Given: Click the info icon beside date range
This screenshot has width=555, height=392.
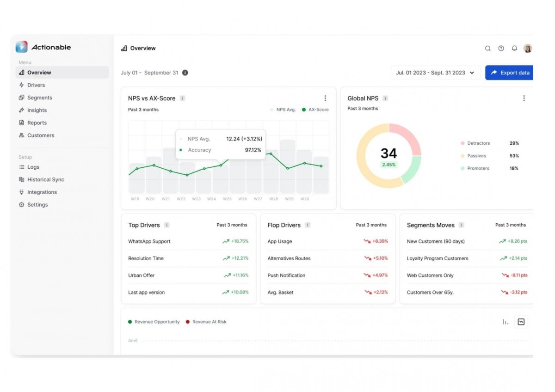Looking at the screenshot, I should (185, 73).
